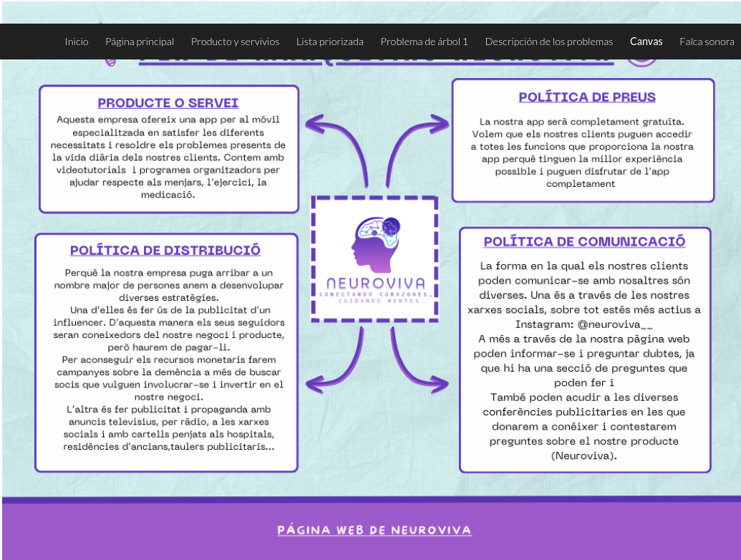Screen dimensions: 741x560
Task: Open Producto y servivios page
Action: click(235, 42)
